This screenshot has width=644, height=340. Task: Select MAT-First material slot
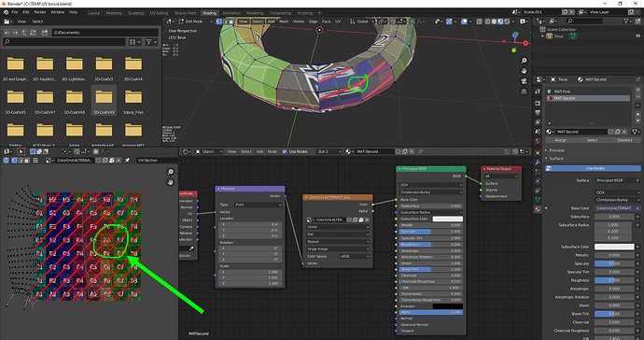tap(588, 92)
